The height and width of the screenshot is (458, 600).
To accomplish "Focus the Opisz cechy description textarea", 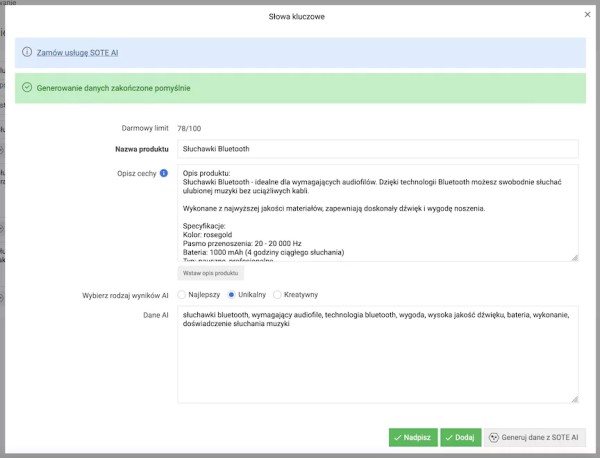I will pyautogui.click(x=377, y=213).
